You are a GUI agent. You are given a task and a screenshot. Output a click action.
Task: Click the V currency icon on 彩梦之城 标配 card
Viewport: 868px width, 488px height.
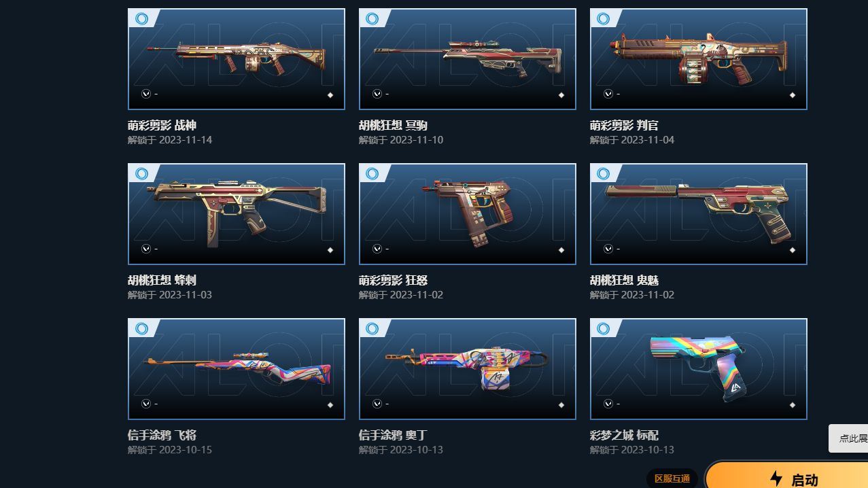click(x=608, y=404)
